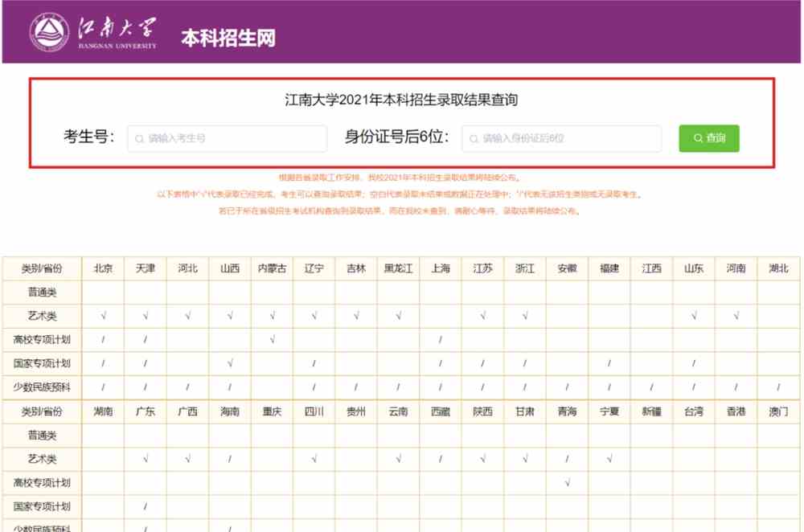Click the check mark under 宁夏 in second 艺术类 row
Viewport: 804px width, 532px height.
609,459
